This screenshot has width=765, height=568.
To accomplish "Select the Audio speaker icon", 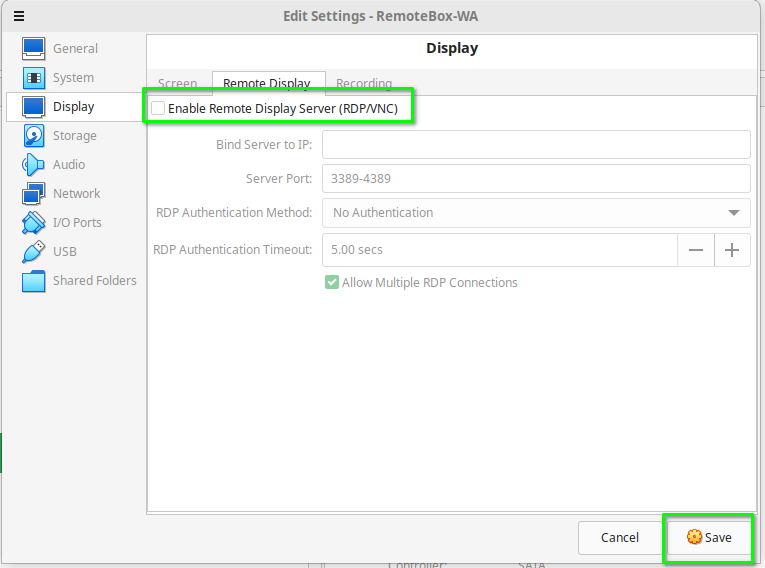I will (34, 164).
